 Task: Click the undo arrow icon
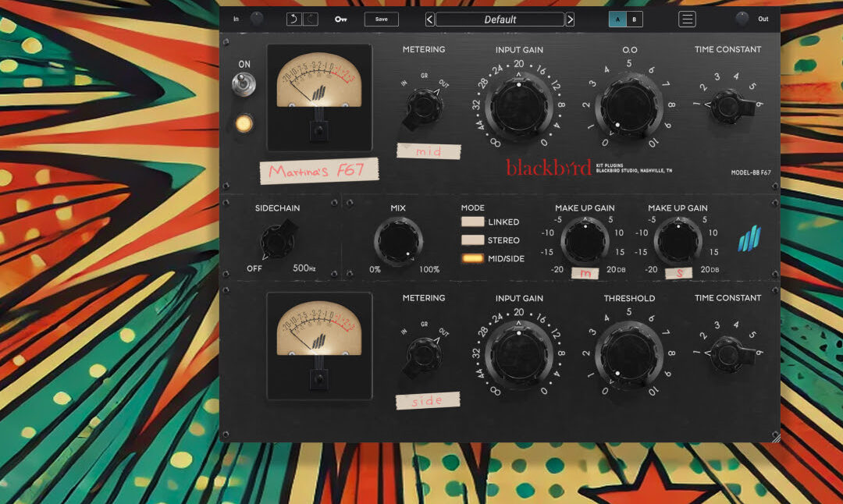tap(293, 20)
